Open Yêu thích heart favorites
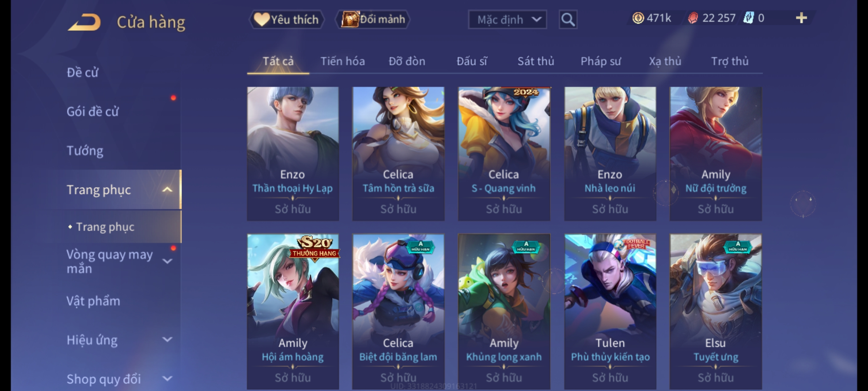 [286, 19]
